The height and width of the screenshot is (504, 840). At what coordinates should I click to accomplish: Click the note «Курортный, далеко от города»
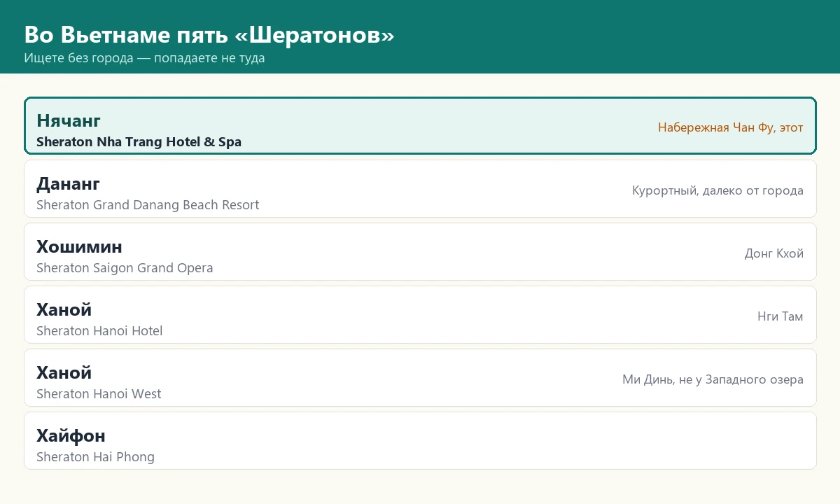point(717,190)
